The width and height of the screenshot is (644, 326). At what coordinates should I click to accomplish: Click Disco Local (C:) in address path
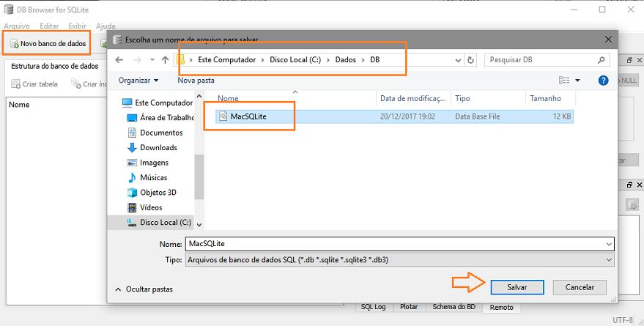click(x=295, y=59)
